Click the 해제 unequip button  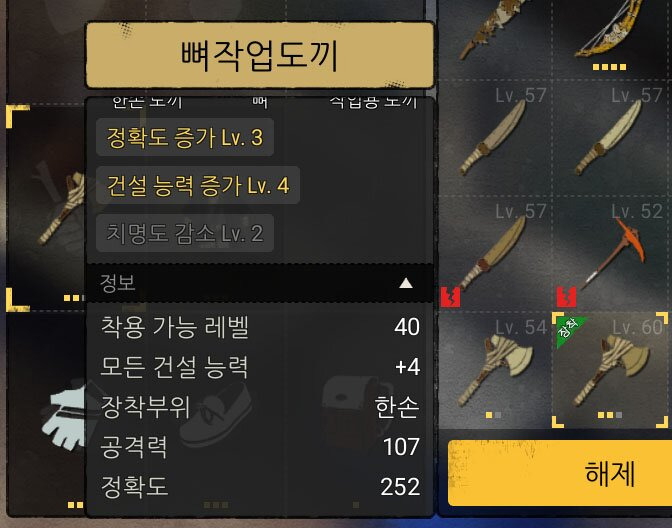point(560,473)
